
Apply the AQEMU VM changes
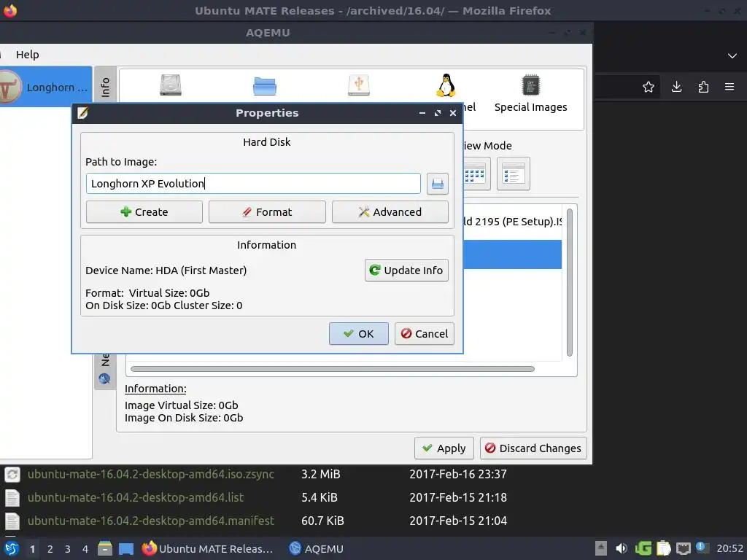click(444, 448)
